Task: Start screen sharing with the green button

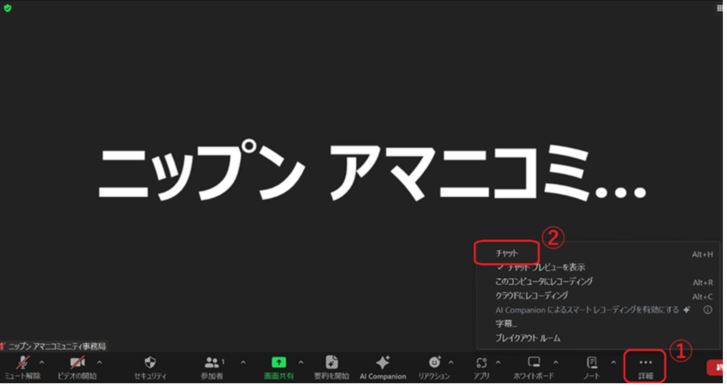Action: click(279, 368)
